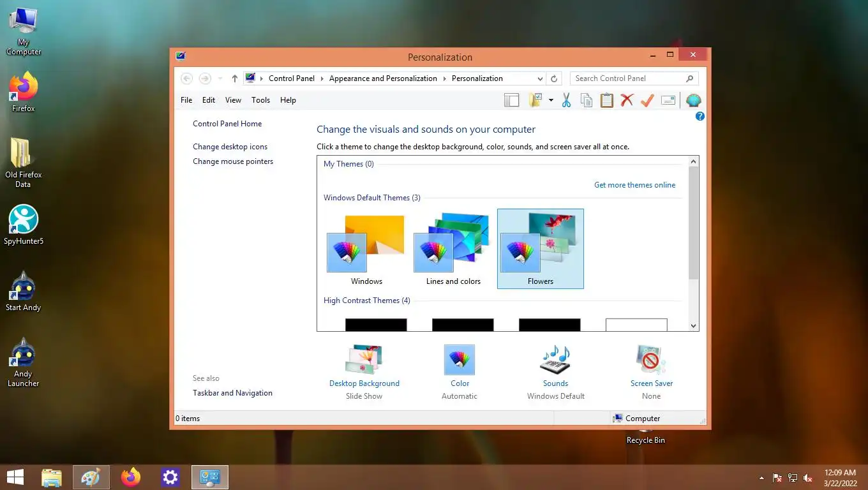
Task: Expand the arrow after Control Panel breadcrumb
Action: [322, 78]
